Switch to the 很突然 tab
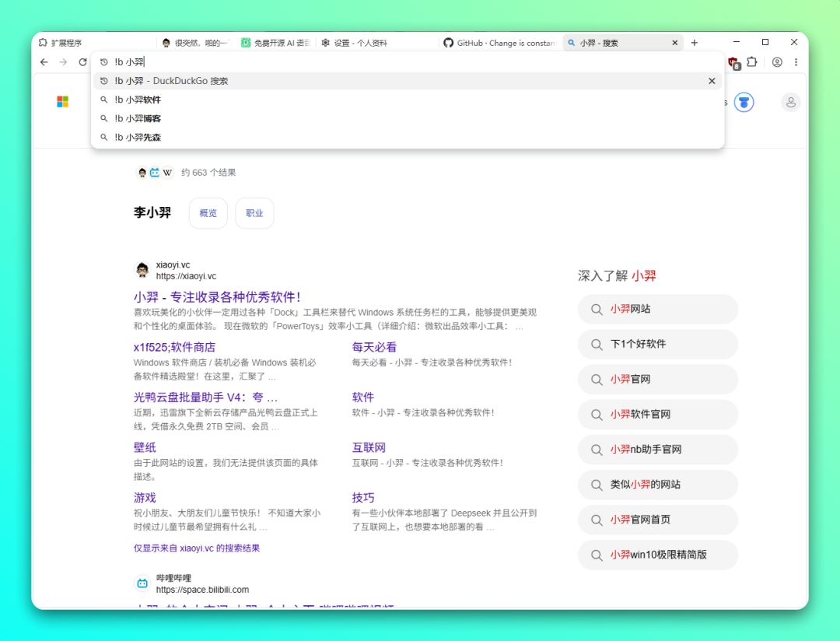Image resolution: width=840 pixels, height=641 pixels. (x=196, y=43)
